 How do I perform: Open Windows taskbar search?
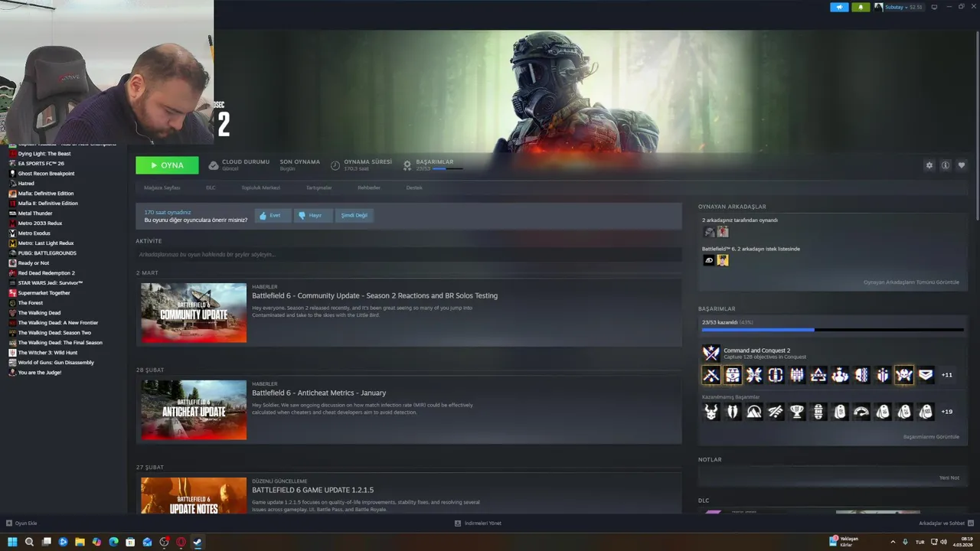[29, 542]
